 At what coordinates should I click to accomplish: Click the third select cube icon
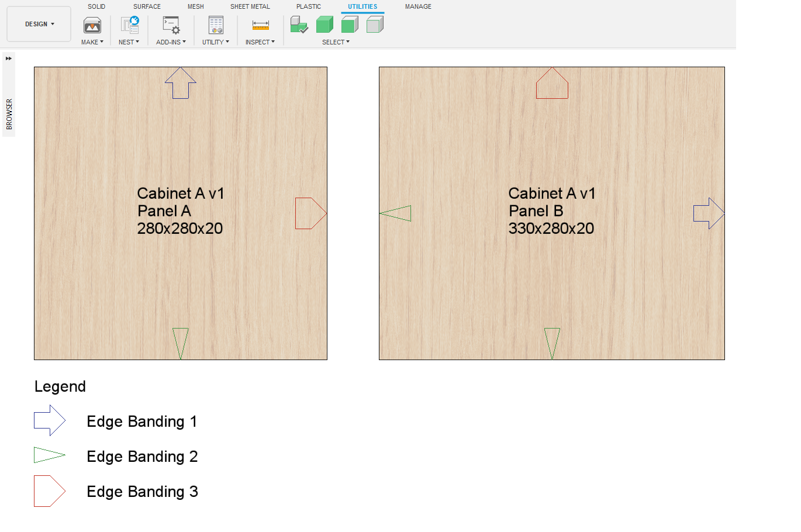coord(350,25)
